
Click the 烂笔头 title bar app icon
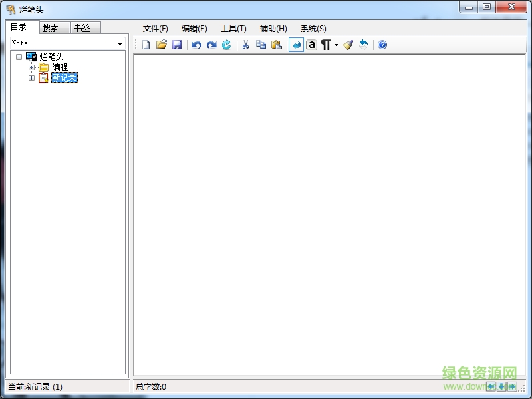click(x=11, y=9)
